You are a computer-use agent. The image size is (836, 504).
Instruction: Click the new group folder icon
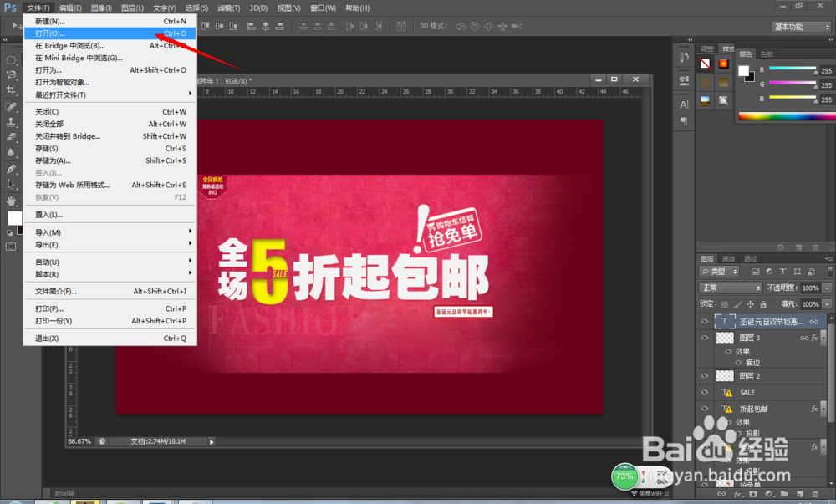[x=784, y=495]
